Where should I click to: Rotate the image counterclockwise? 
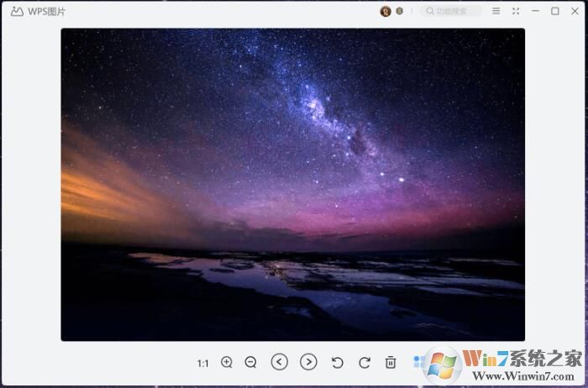pyautogui.click(x=337, y=362)
